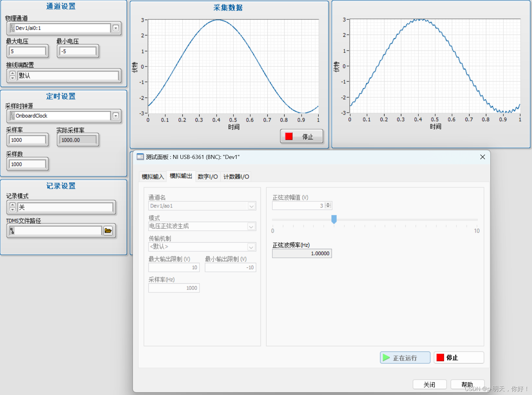Click the 帮助 button in test panel
Screen dimensions: 532x395
coord(467,385)
